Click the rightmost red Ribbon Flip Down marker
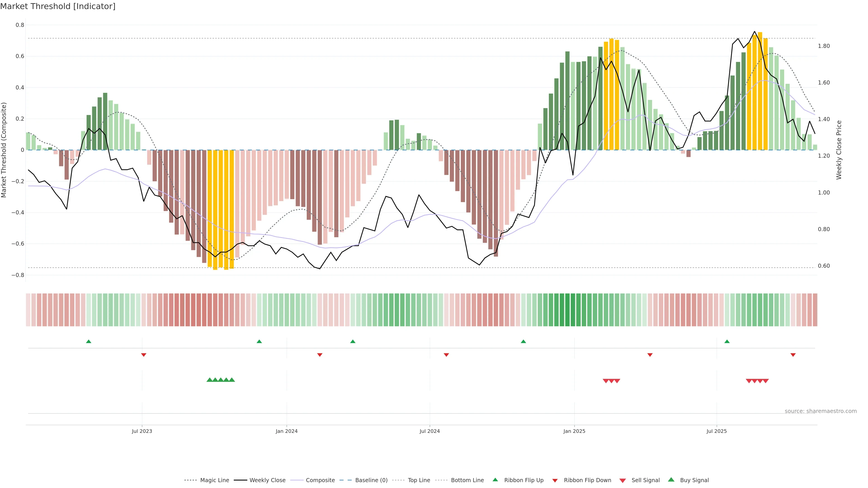This screenshot has height=488, width=868. (793, 355)
